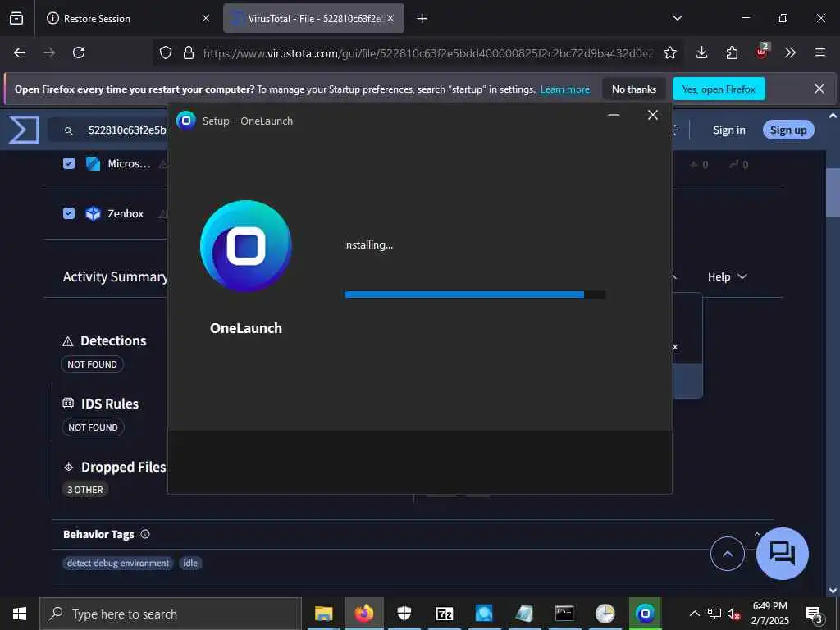Image resolution: width=840 pixels, height=630 pixels.
Task: Show hidden system tray icons
Action: 694,614
